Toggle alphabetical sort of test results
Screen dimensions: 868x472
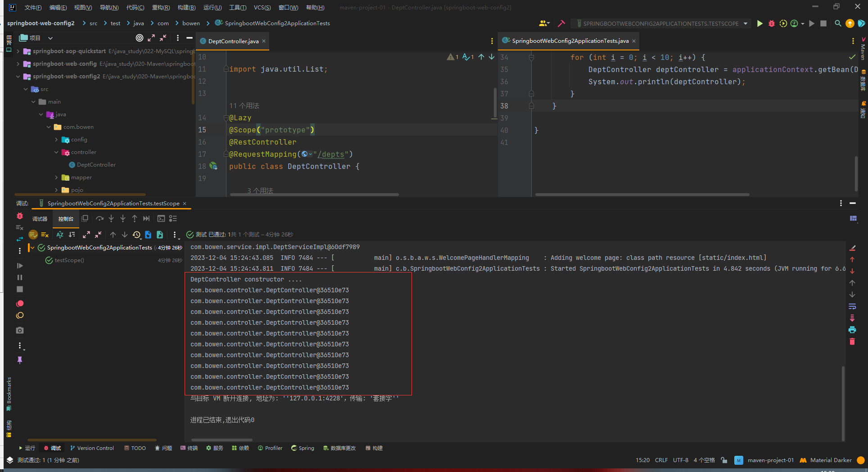click(60, 235)
